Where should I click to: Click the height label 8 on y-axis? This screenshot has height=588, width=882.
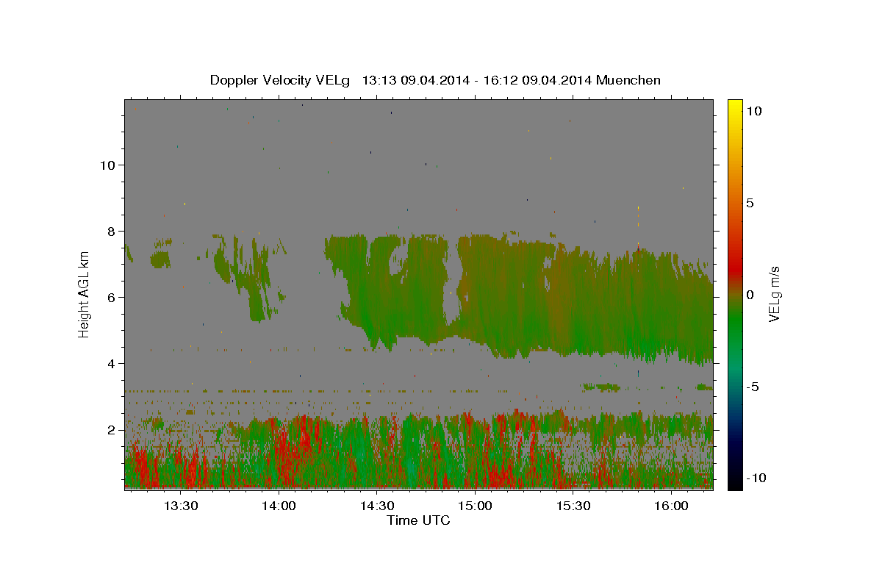point(112,232)
